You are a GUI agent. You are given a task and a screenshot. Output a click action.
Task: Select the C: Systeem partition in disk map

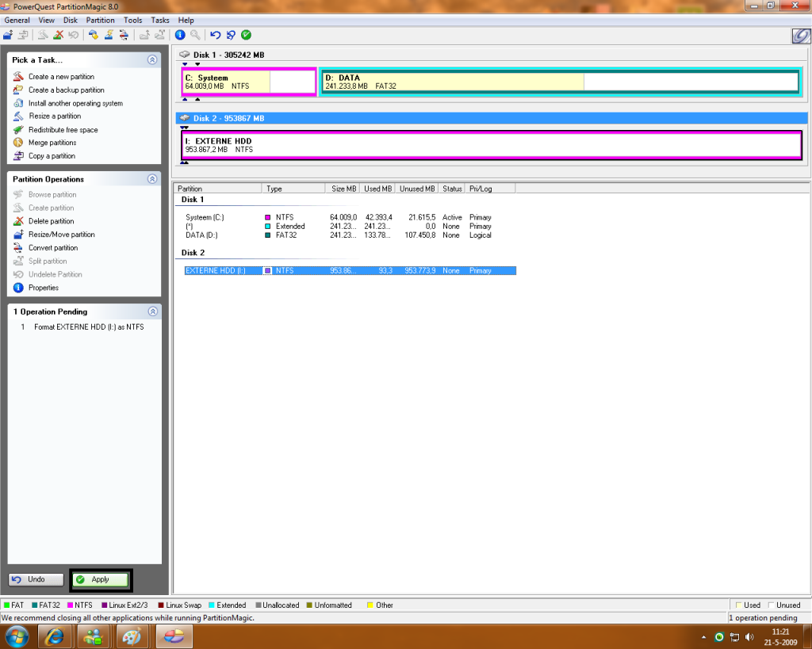coord(248,82)
